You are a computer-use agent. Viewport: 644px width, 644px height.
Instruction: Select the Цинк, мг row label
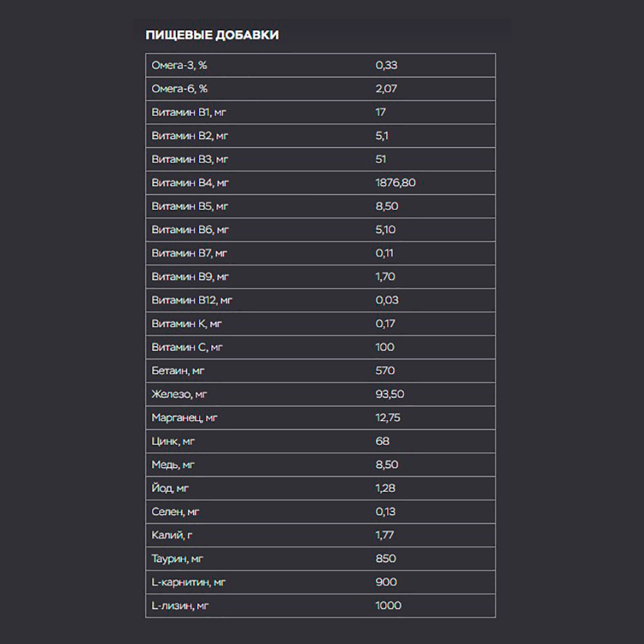click(x=173, y=441)
